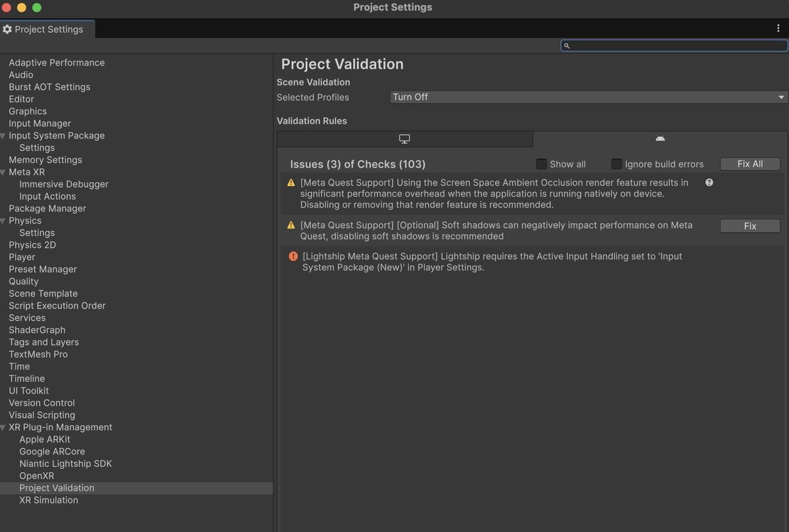Open Immersive Debugger under Meta XR
The width and height of the screenshot is (789, 532).
click(x=64, y=184)
